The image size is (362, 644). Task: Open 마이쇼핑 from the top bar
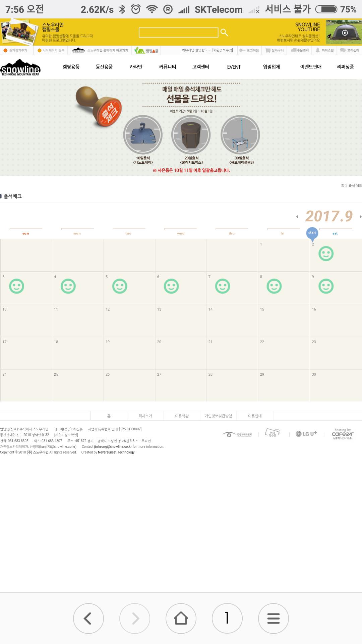324,50
